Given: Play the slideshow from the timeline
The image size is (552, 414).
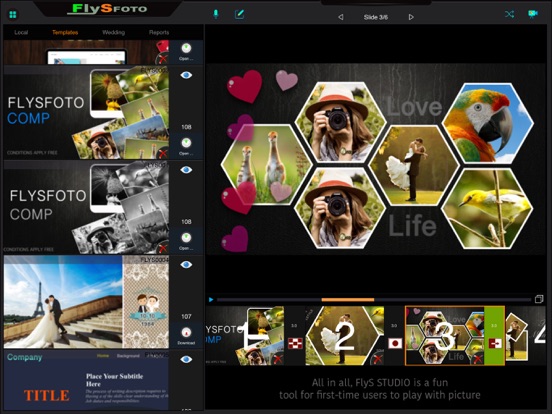Looking at the screenshot, I should pos(211,300).
